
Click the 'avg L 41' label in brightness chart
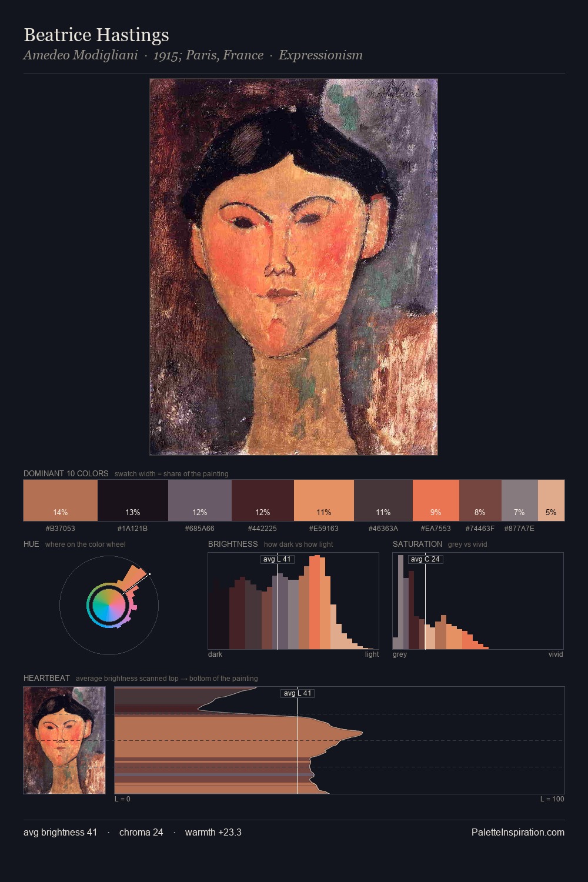(277, 559)
